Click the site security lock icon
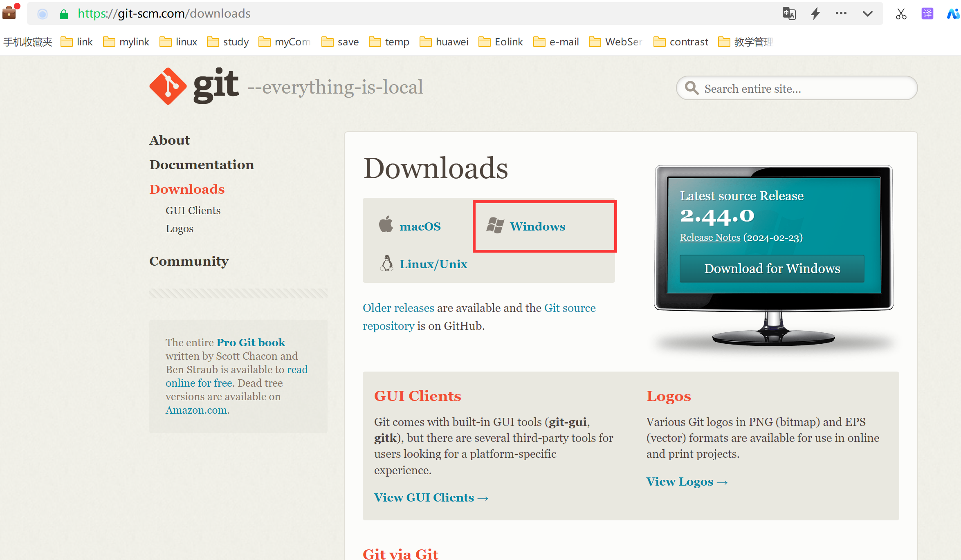Image resolution: width=961 pixels, height=560 pixels. (x=63, y=13)
